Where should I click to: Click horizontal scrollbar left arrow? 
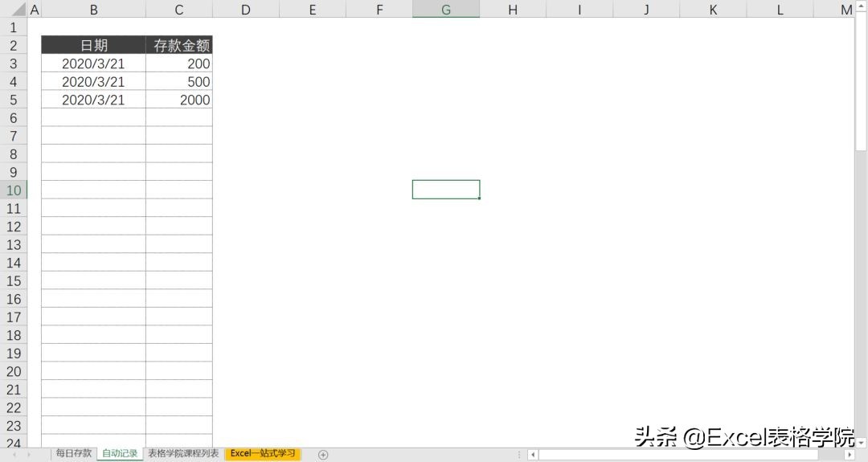click(532, 455)
